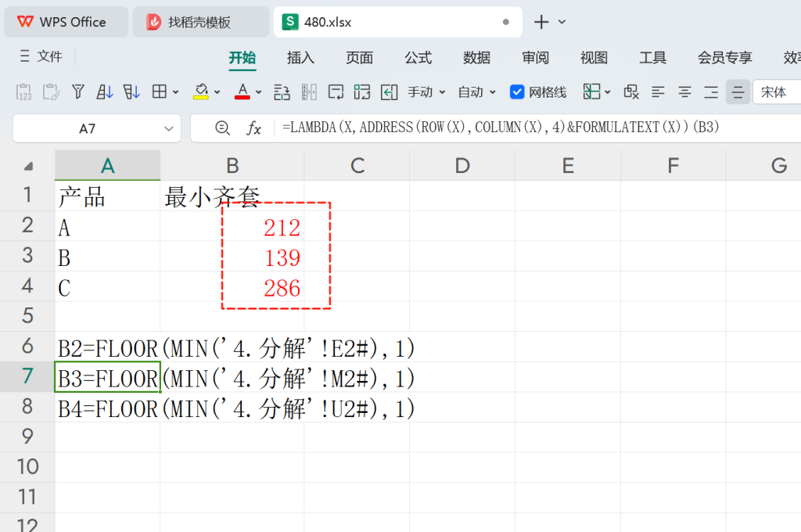Screen dimensions: 801x532
Task: Expand the font color dropdown arrow
Action: click(x=258, y=92)
